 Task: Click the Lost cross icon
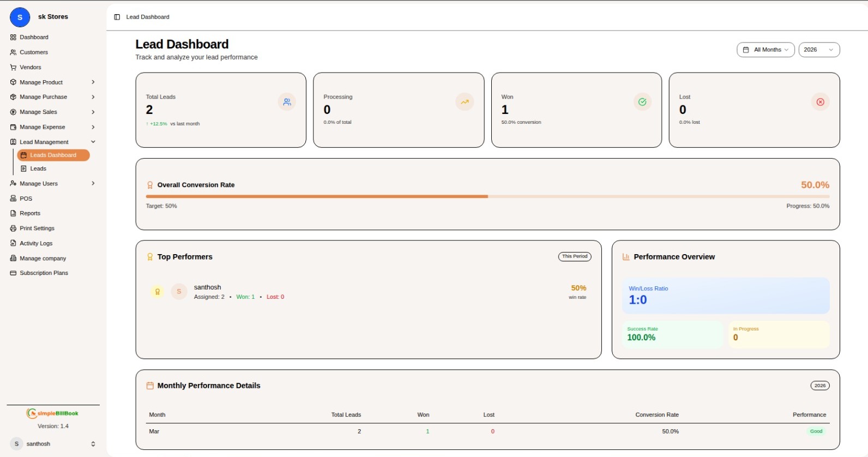[x=820, y=102]
